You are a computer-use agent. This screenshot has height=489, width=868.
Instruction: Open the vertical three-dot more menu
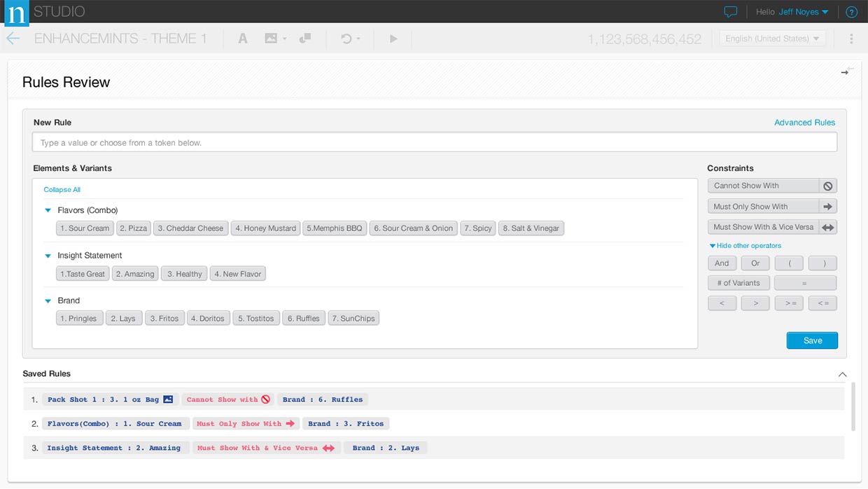[851, 39]
